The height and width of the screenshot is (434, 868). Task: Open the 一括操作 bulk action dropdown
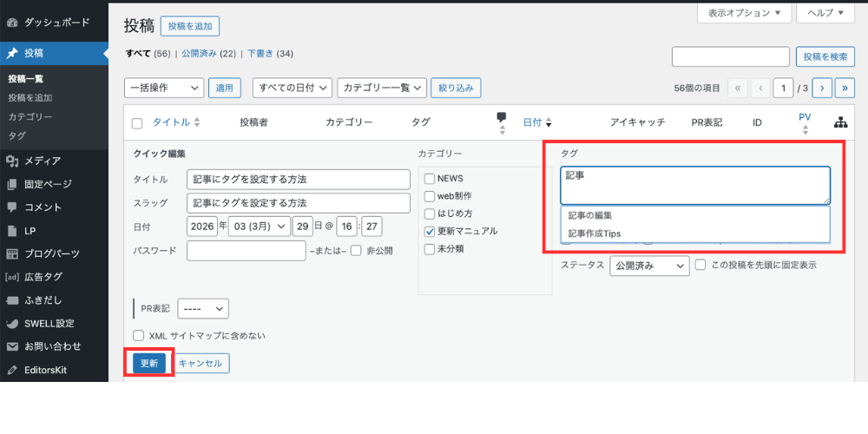pos(164,88)
